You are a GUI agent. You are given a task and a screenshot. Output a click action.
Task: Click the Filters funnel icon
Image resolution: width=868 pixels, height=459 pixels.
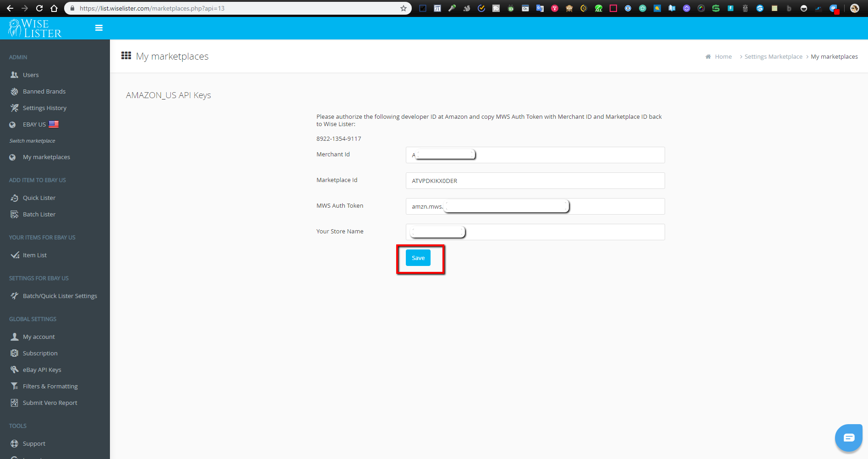[x=14, y=386]
